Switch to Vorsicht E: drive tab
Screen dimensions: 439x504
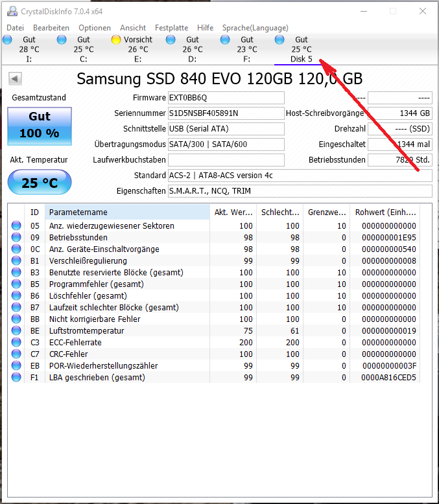click(137, 49)
